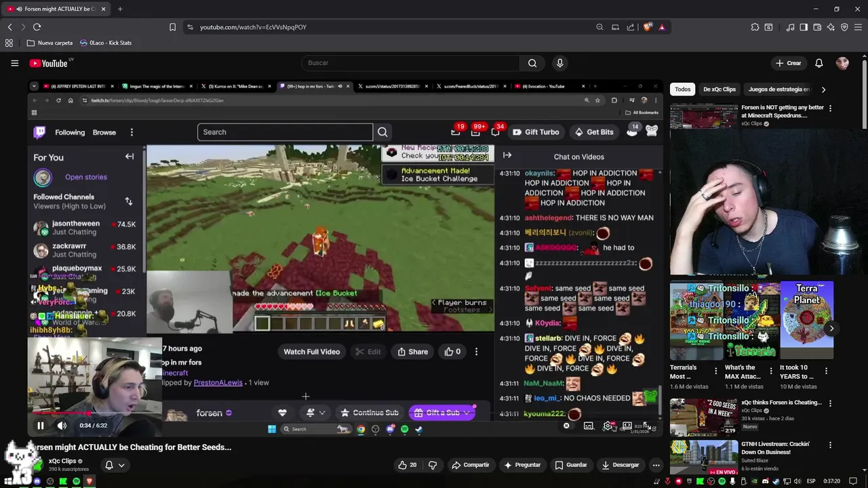
Task: Open a new browser tab
Action: [120, 9]
